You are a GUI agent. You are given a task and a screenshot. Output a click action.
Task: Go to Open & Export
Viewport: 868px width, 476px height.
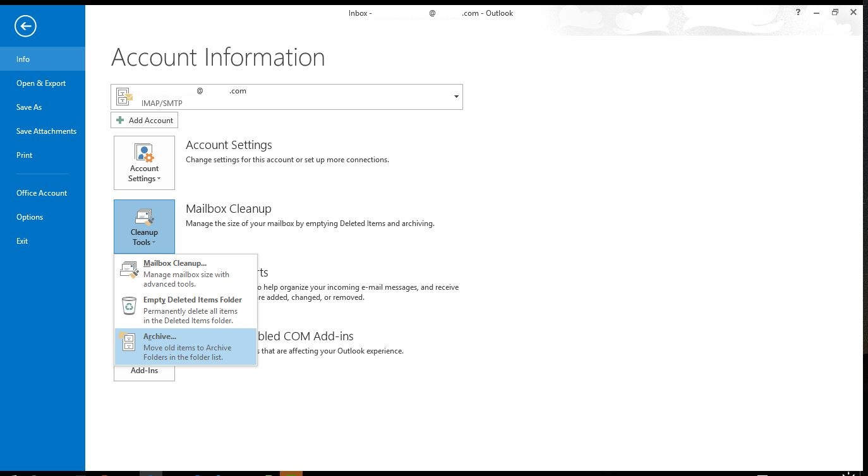click(x=42, y=83)
